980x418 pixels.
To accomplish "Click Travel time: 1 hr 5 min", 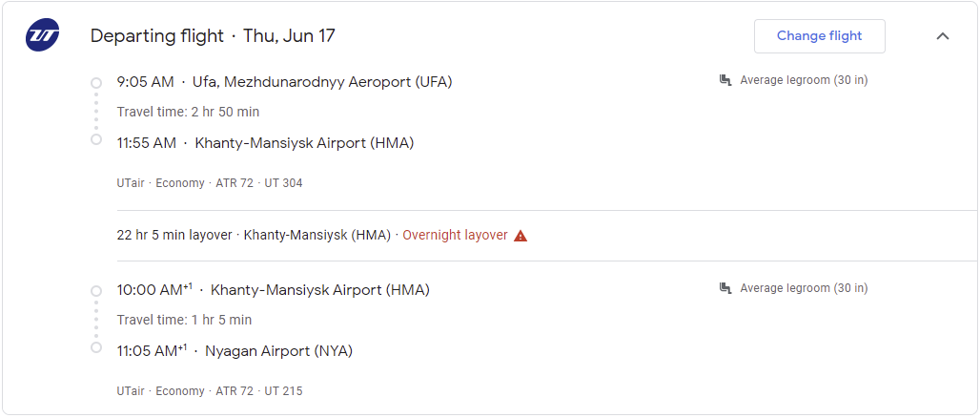I will click(184, 320).
